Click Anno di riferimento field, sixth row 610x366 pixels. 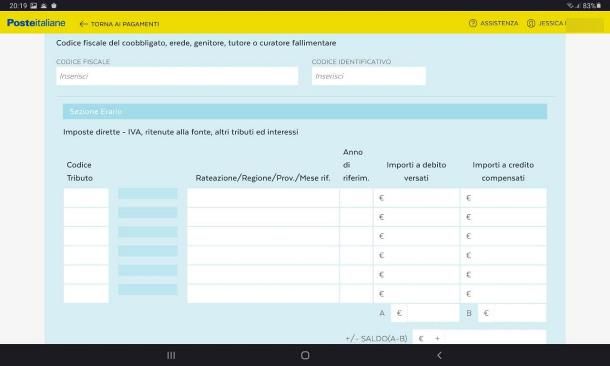coord(356,294)
